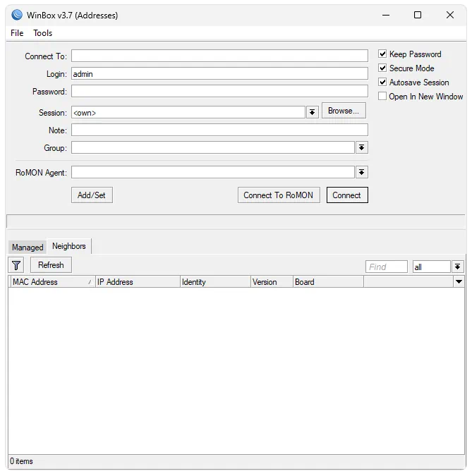Toggle the Keep Password checkbox
This screenshot has height=476, width=472.
click(x=382, y=54)
